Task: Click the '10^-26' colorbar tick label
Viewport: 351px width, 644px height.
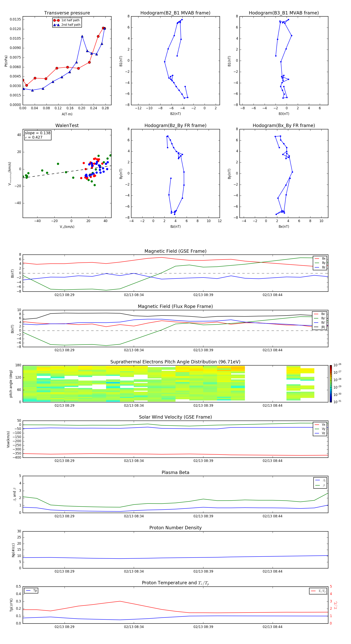Action: [337, 365]
